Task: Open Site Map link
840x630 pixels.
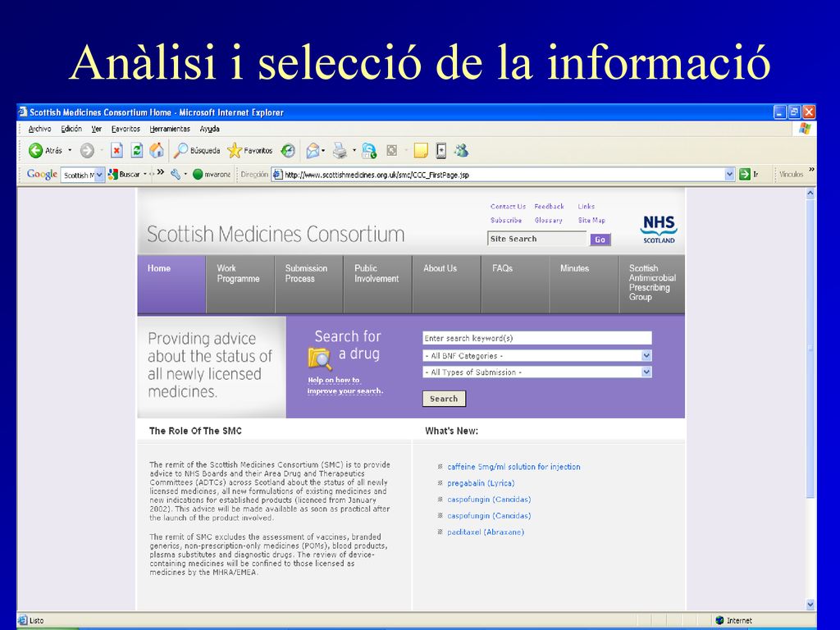Action: (x=591, y=220)
